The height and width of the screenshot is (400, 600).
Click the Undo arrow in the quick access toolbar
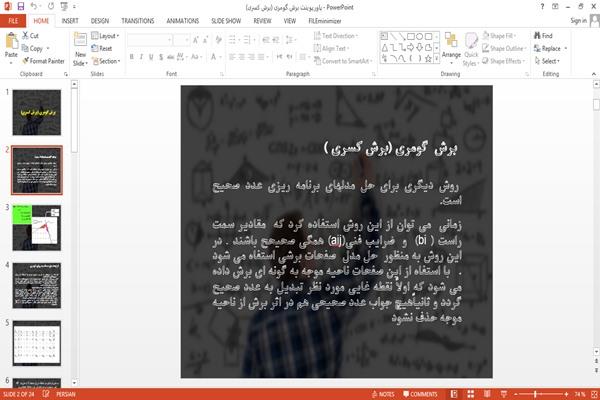34,7
